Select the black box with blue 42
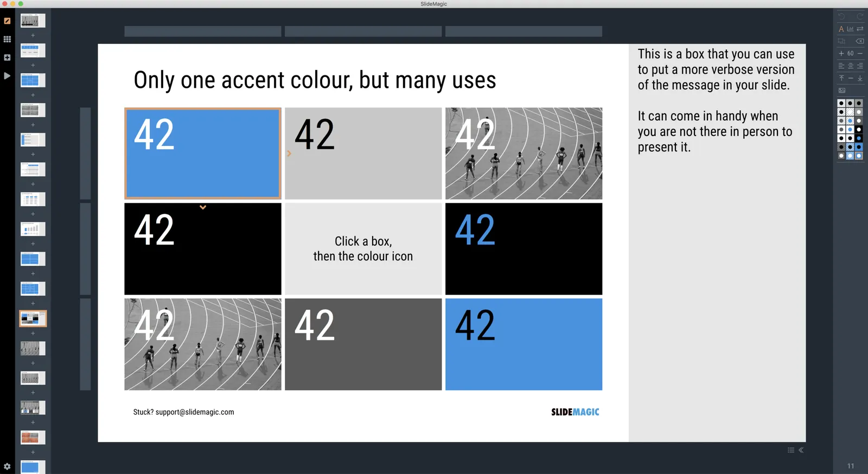Screen dimensions: 868x474 (524, 249)
